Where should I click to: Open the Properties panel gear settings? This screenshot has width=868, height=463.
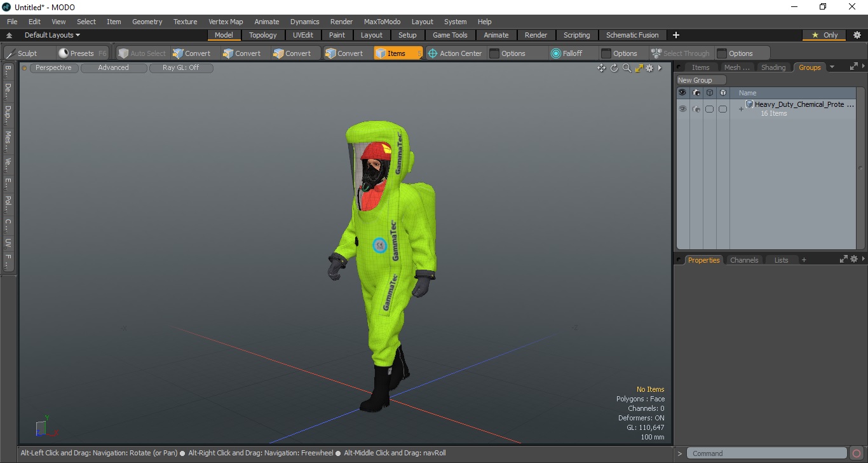pyautogui.click(x=854, y=259)
